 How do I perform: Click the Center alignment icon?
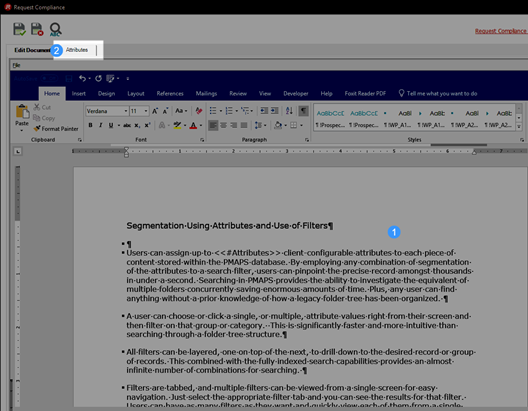point(223,125)
